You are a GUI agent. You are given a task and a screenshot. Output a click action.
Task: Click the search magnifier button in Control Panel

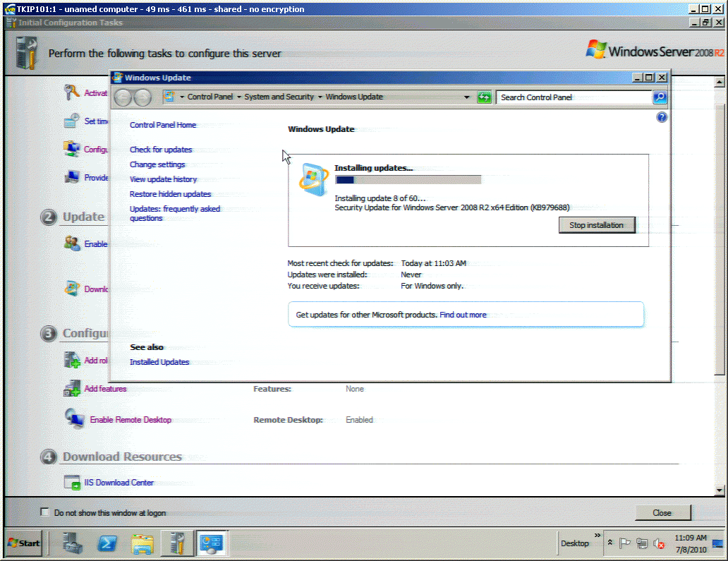point(660,97)
